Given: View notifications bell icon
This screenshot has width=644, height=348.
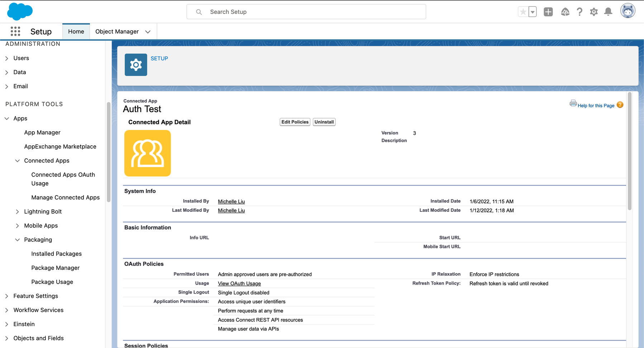Looking at the screenshot, I should pyautogui.click(x=608, y=12).
